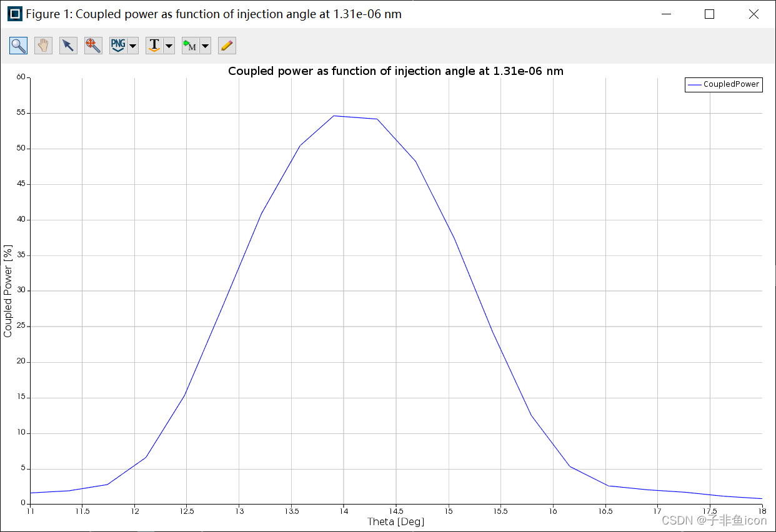
Task: Click the CoupledPower legend entry
Action: click(x=724, y=84)
